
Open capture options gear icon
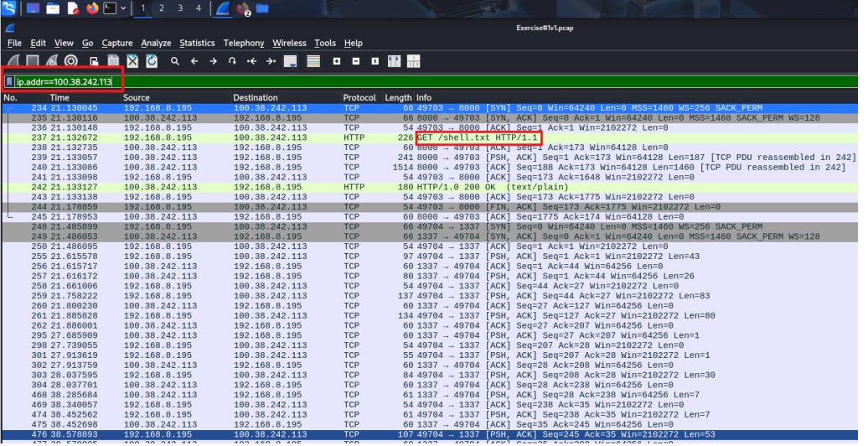[71, 61]
